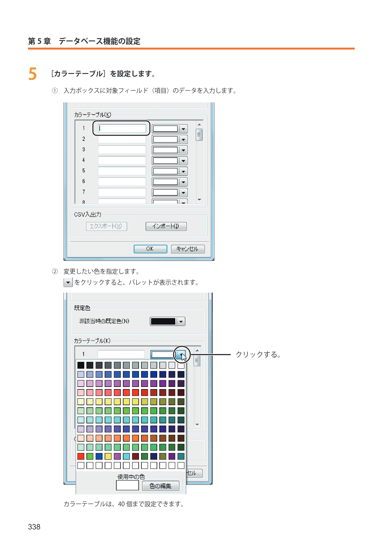This screenshot has height=555, width=392.
Task: Open the 非該当時の既定色 color dropdown
Action: point(181,321)
